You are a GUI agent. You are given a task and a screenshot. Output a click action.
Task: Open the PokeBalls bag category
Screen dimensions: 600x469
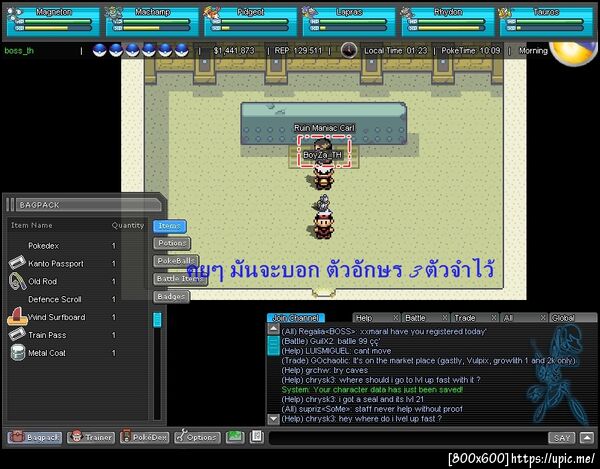[x=176, y=261]
